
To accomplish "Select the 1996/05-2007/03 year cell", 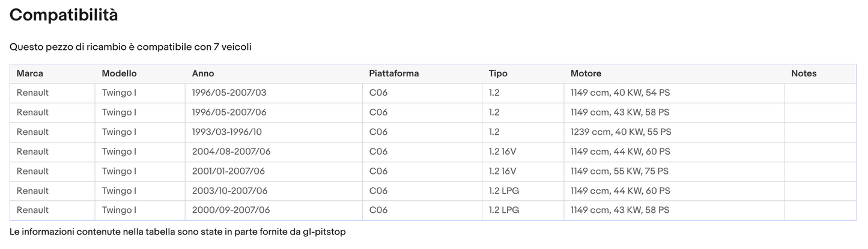I will click(229, 93).
